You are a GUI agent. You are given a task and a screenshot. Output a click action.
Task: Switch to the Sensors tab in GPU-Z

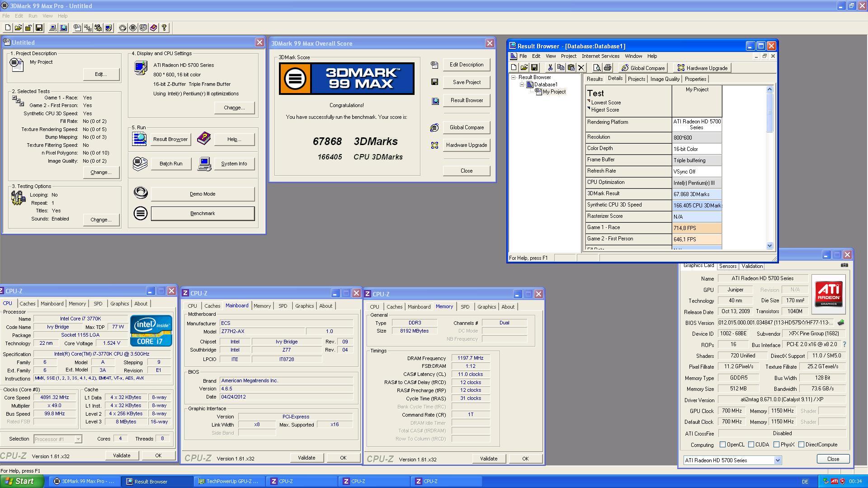point(727,266)
